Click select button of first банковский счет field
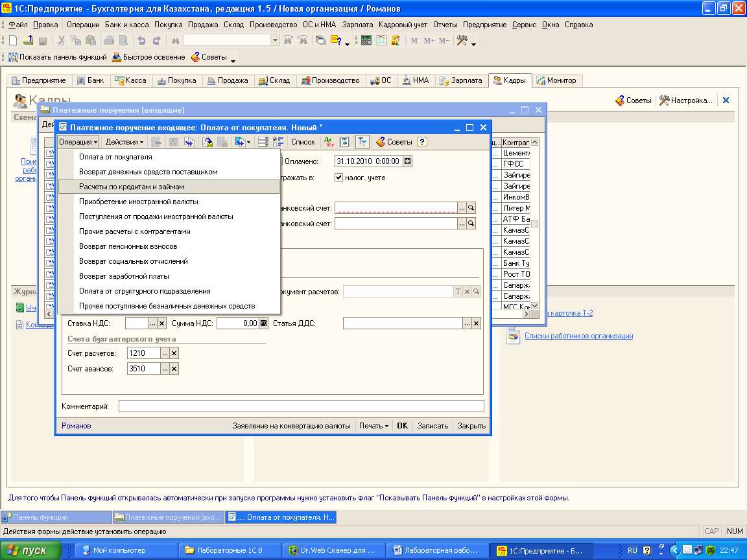 pyautogui.click(x=462, y=208)
